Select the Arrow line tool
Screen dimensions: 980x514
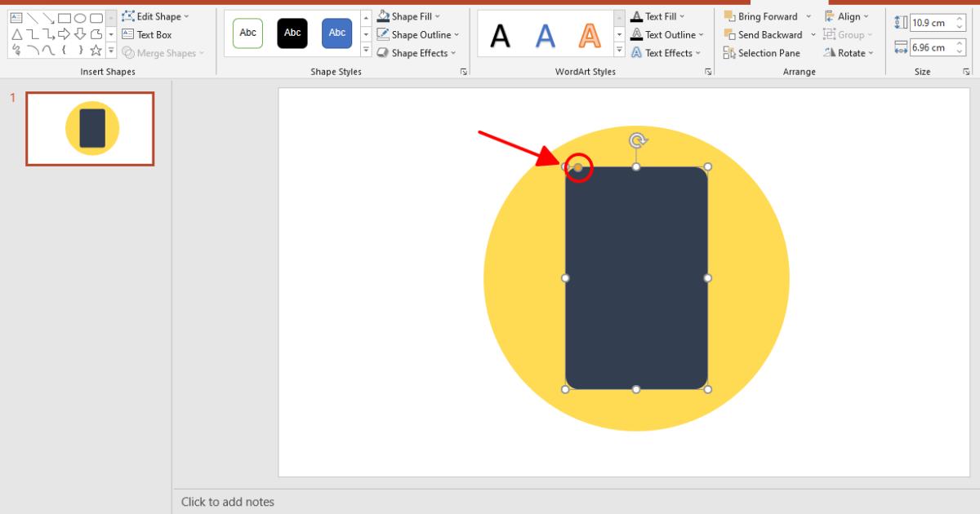(x=48, y=18)
